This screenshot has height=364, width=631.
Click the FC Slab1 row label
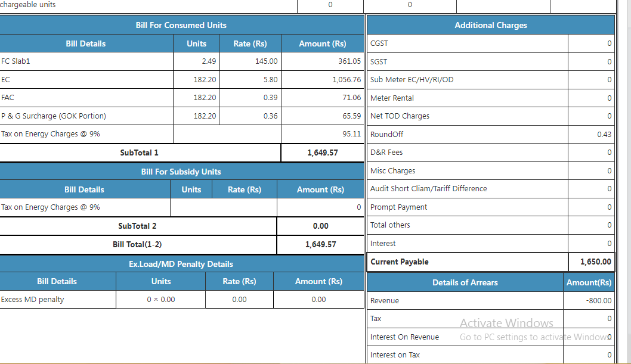16,61
